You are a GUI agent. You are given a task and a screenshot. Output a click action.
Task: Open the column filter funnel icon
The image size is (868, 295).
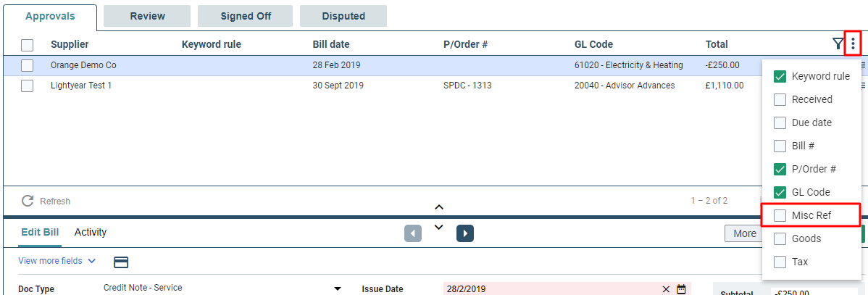coord(838,43)
